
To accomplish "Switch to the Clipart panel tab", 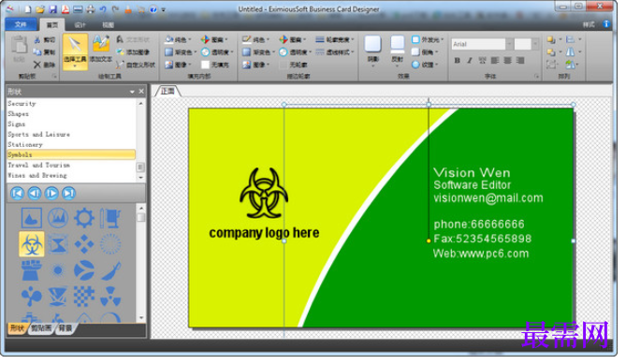I will pyautogui.click(x=41, y=328).
